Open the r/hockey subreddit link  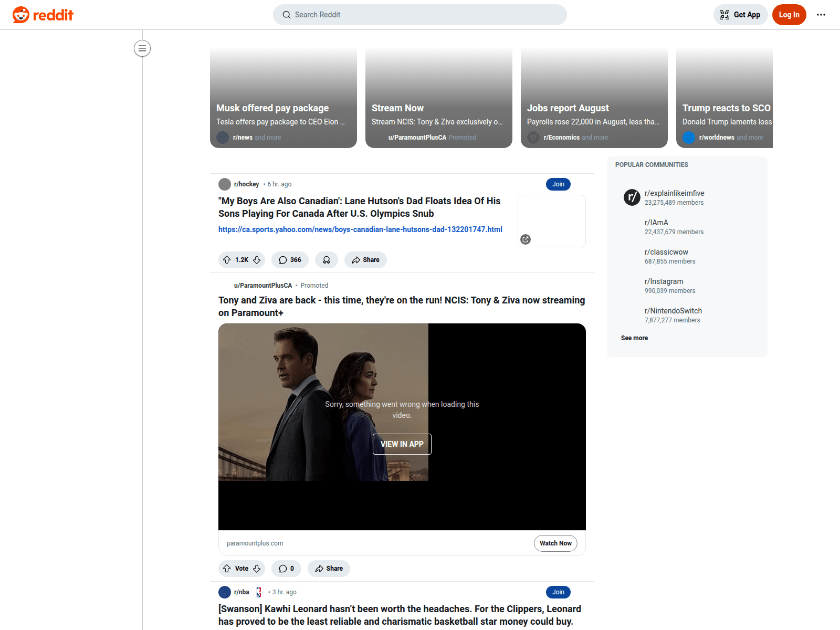coord(246,184)
